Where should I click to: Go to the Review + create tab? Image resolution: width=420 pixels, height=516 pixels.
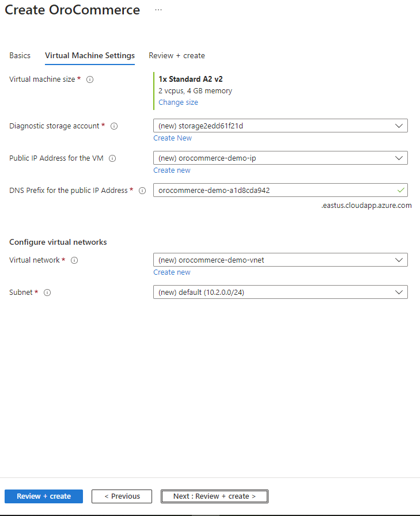[177, 56]
